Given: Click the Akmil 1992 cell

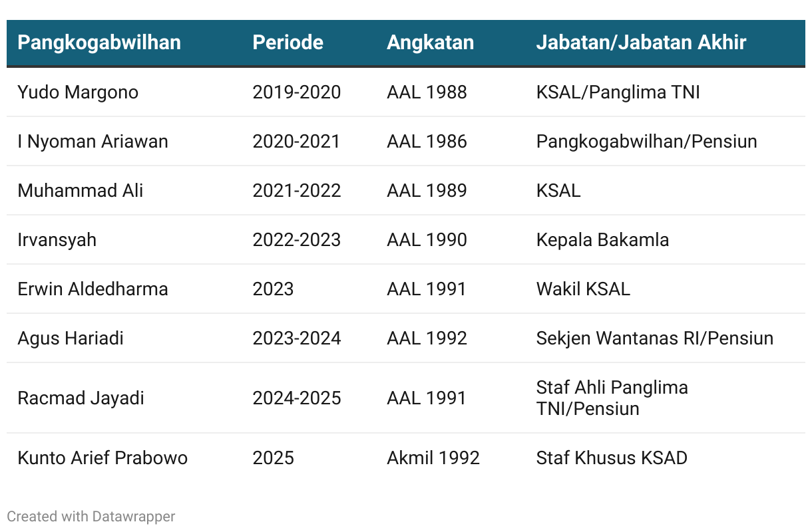Looking at the screenshot, I should click(x=433, y=458).
